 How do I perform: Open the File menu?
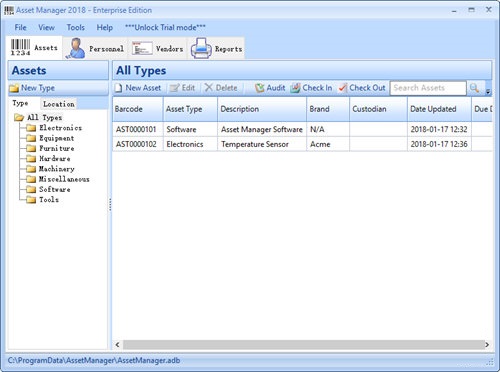(x=20, y=27)
